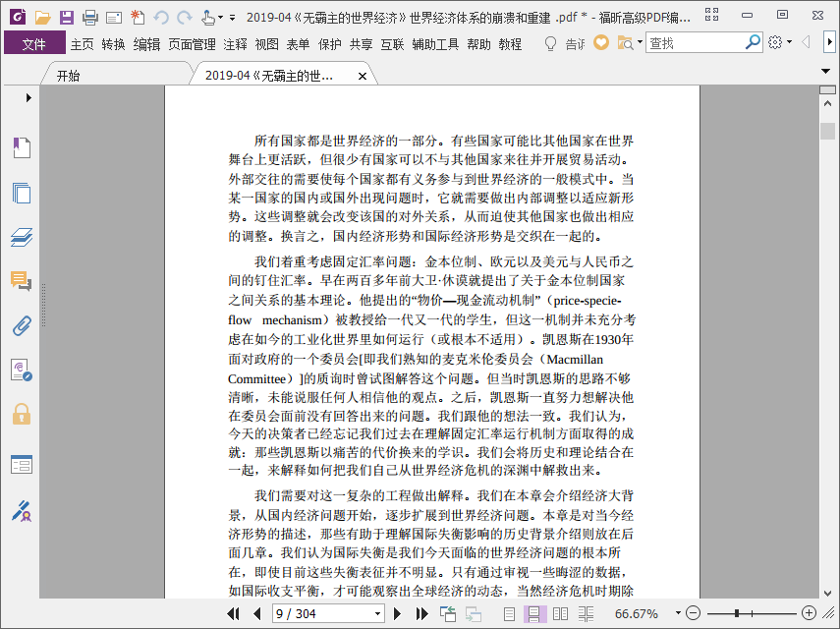Open the Security lock panel

click(x=22, y=414)
